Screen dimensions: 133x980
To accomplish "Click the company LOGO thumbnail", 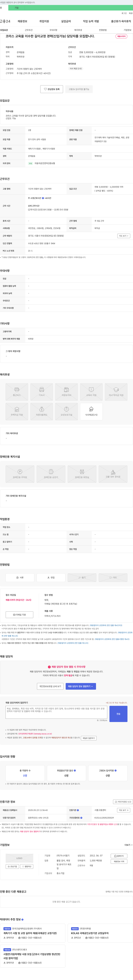I will pyautogui.click(x=19, y=859).
